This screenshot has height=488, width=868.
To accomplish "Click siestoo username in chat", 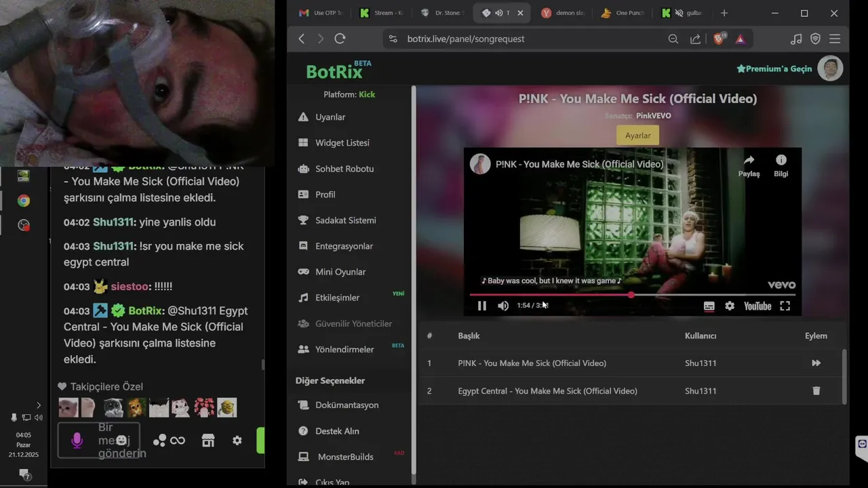I will pyautogui.click(x=130, y=287).
